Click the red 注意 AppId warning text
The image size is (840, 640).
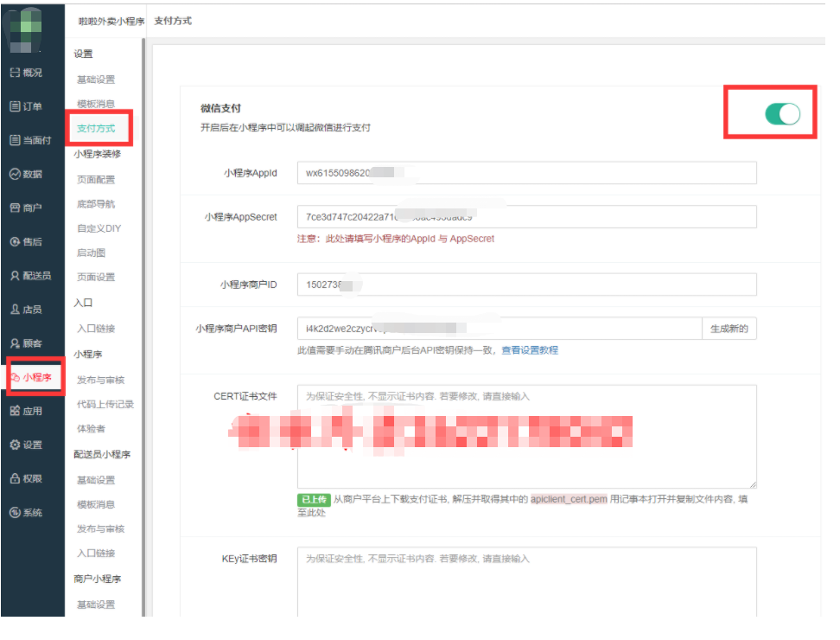(395, 239)
